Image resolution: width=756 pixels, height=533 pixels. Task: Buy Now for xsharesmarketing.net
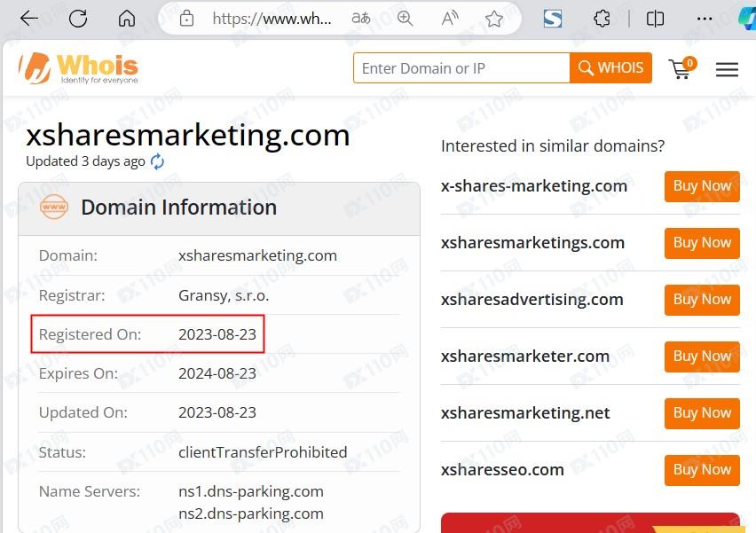[x=702, y=413]
